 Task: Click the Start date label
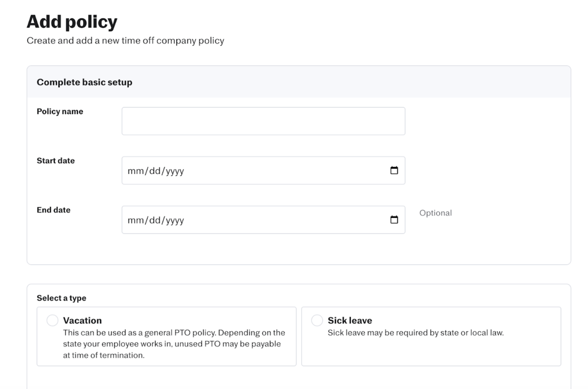pos(56,161)
